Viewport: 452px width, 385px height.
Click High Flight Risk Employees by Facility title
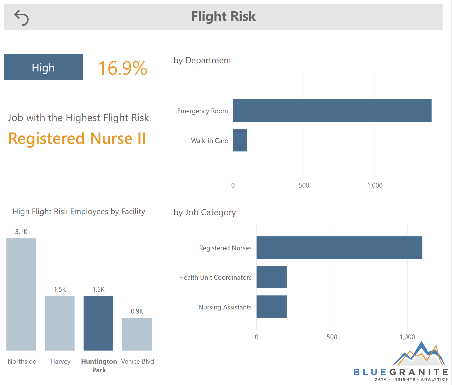pyautogui.click(x=79, y=211)
